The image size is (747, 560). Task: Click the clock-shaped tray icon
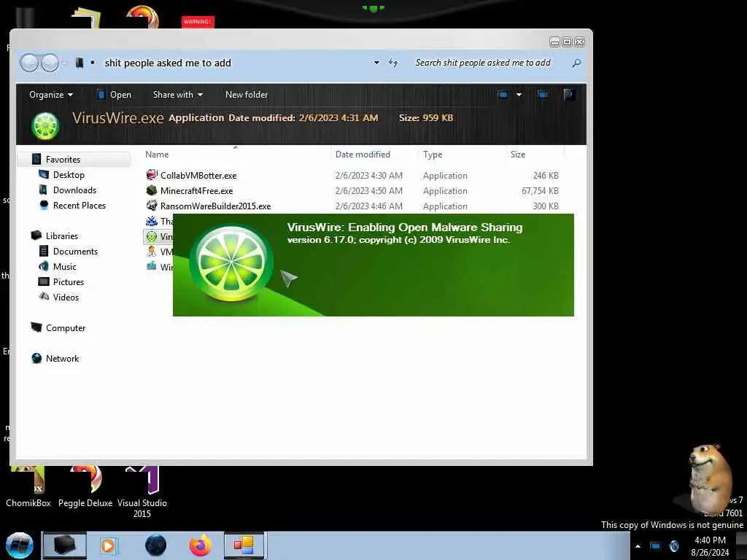click(673, 546)
